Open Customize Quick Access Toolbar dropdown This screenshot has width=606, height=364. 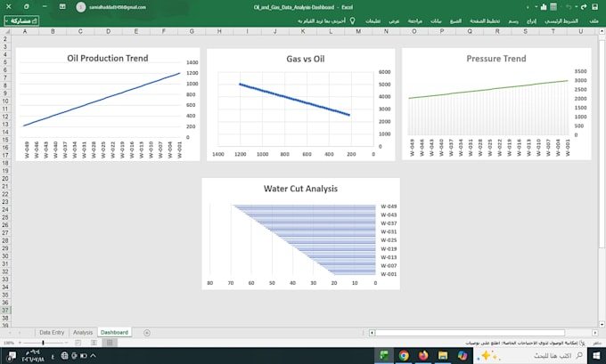(x=528, y=7)
